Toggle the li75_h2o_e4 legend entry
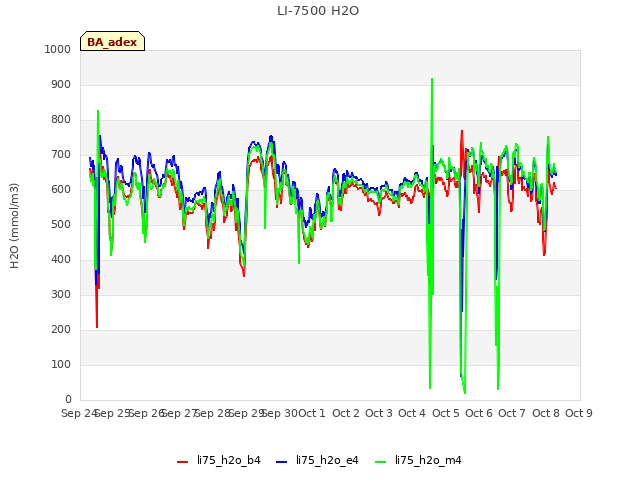The height and width of the screenshot is (480, 640). click(x=318, y=460)
